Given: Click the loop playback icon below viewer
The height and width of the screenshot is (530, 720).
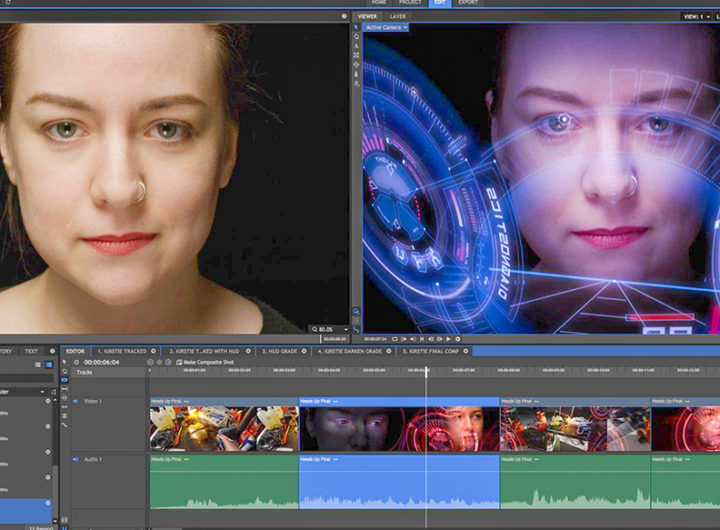Looking at the screenshot, I should pos(394,339).
